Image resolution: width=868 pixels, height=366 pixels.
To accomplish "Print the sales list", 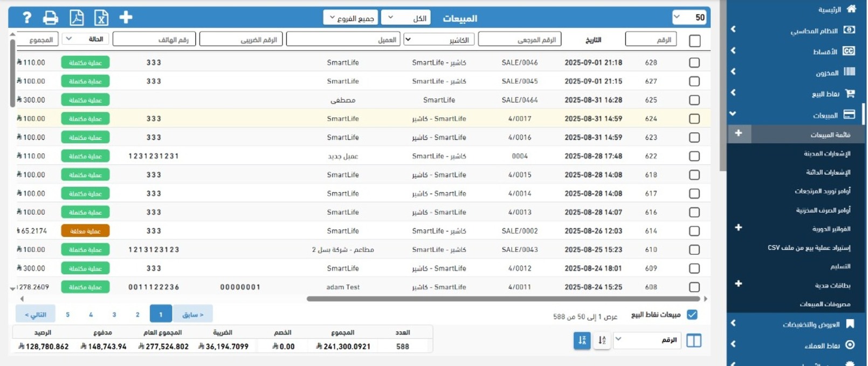I will (x=51, y=18).
